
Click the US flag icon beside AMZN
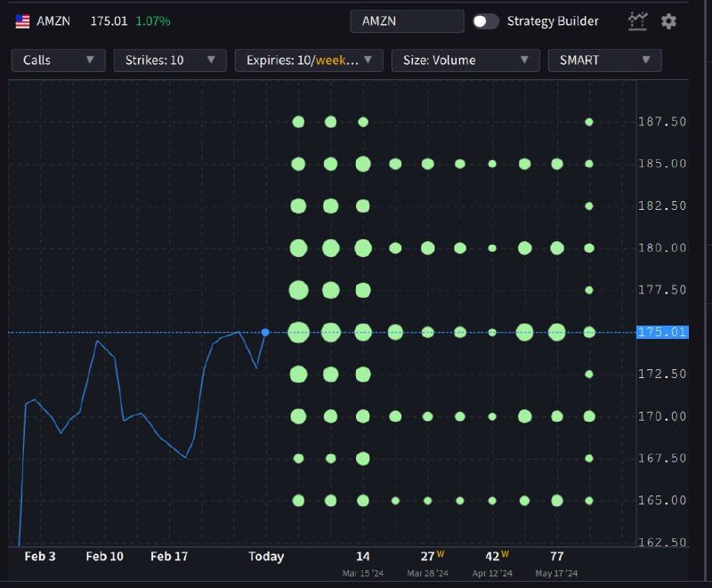[x=22, y=21]
